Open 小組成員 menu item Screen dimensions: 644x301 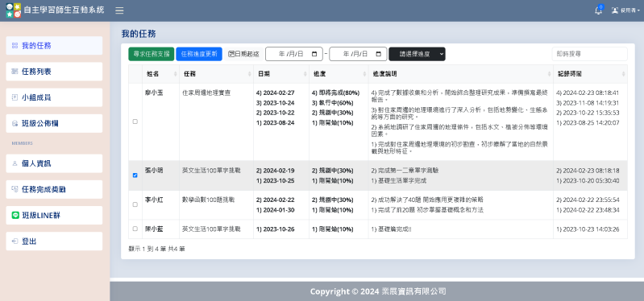point(54,97)
